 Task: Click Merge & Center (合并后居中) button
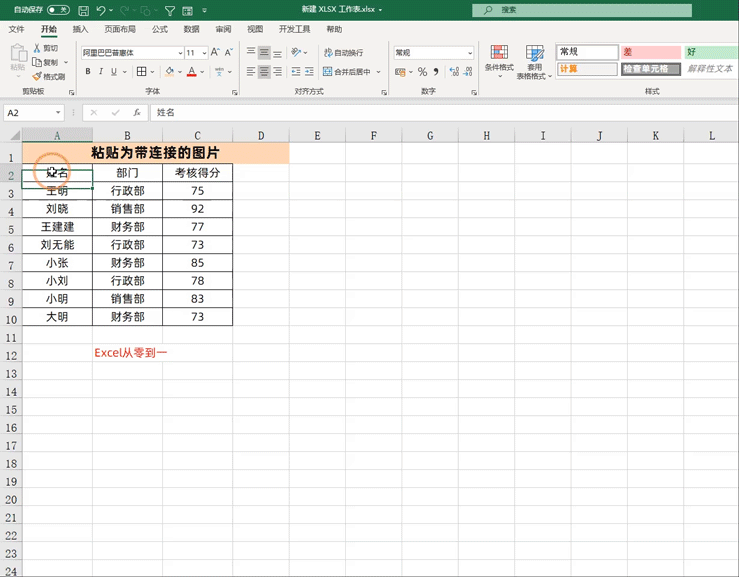pyautogui.click(x=347, y=72)
